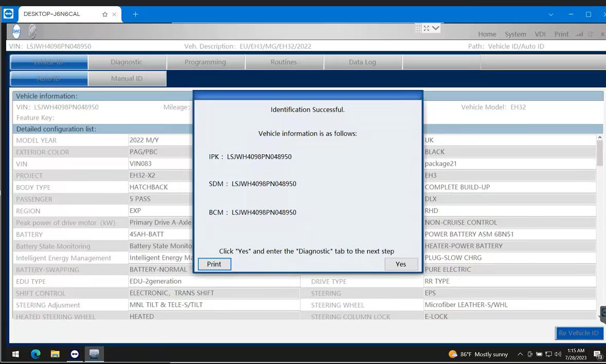Select the Manual ID tab
The width and height of the screenshot is (606, 364).
click(x=127, y=78)
